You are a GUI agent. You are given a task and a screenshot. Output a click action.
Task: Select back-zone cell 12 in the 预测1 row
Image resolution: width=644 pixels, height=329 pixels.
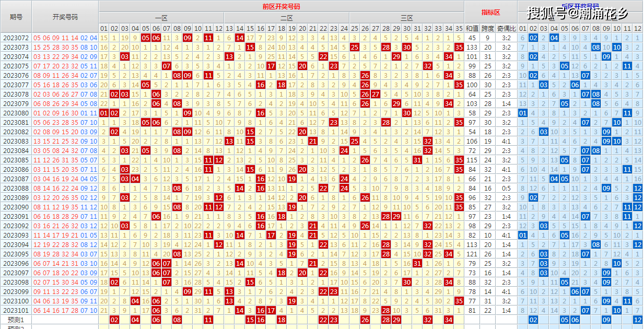tap(638, 320)
